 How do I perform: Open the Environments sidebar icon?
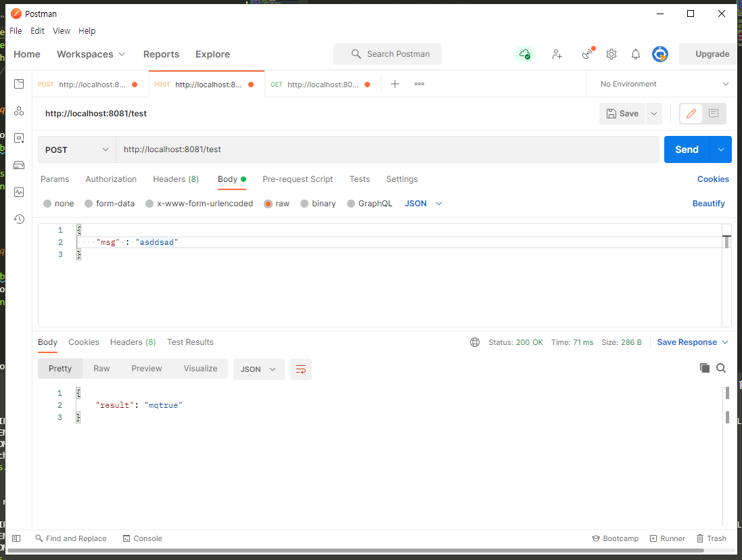click(x=19, y=138)
